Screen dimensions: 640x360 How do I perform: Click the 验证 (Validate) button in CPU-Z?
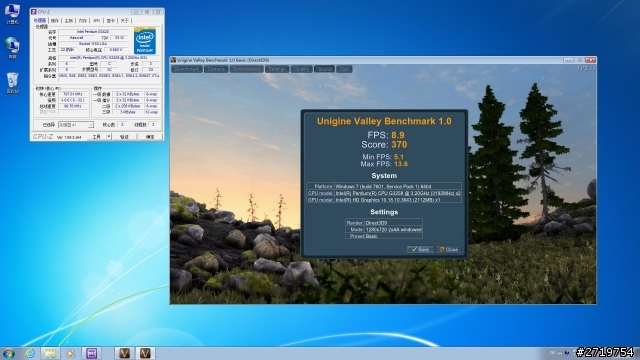pyautogui.click(x=124, y=137)
